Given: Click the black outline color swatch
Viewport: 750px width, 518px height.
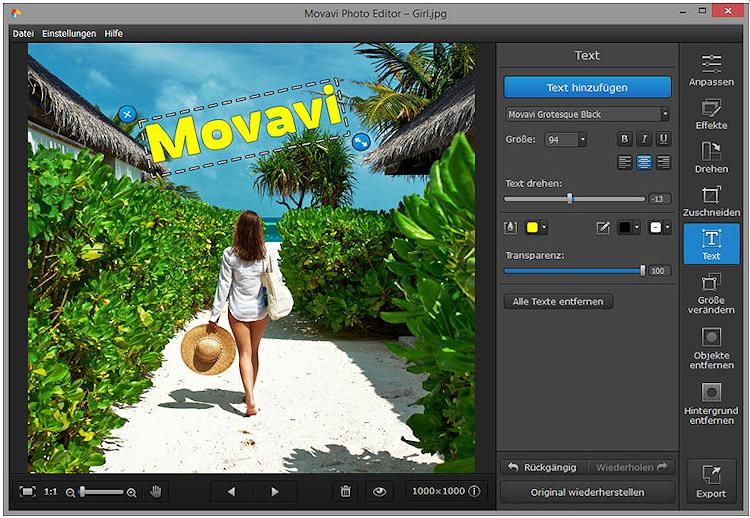Looking at the screenshot, I should (x=625, y=228).
